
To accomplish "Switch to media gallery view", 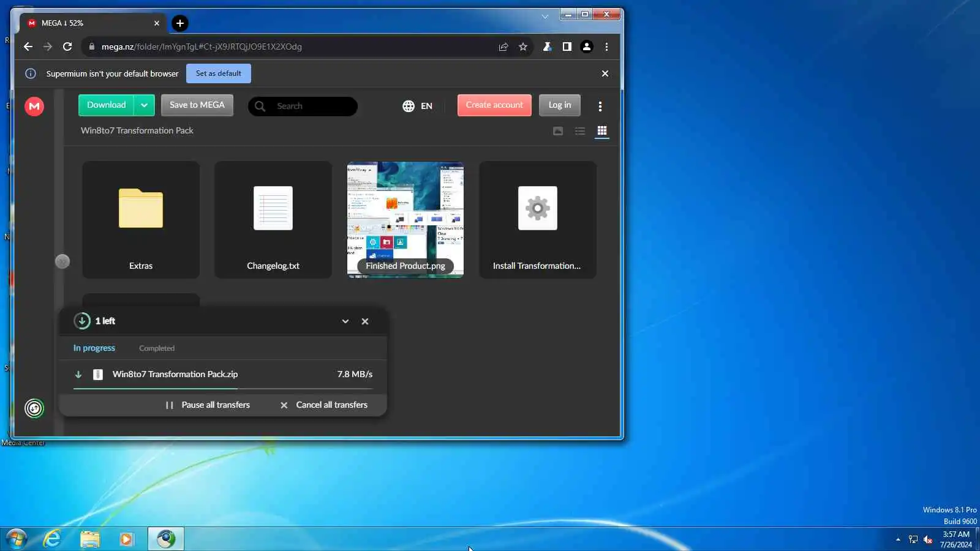I will click(558, 131).
